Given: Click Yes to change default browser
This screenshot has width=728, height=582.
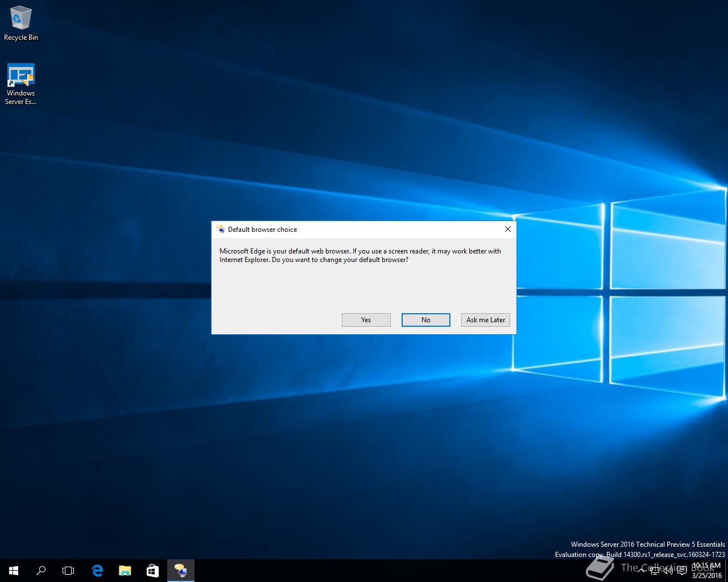Looking at the screenshot, I should (366, 320).
